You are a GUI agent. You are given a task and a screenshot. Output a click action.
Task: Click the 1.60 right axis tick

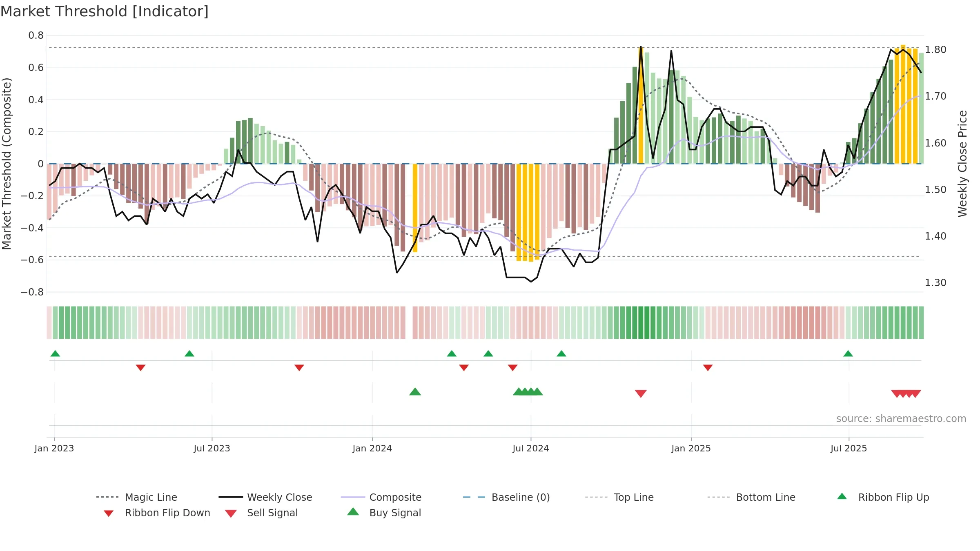pyautogui.click(x=935, y=143)
